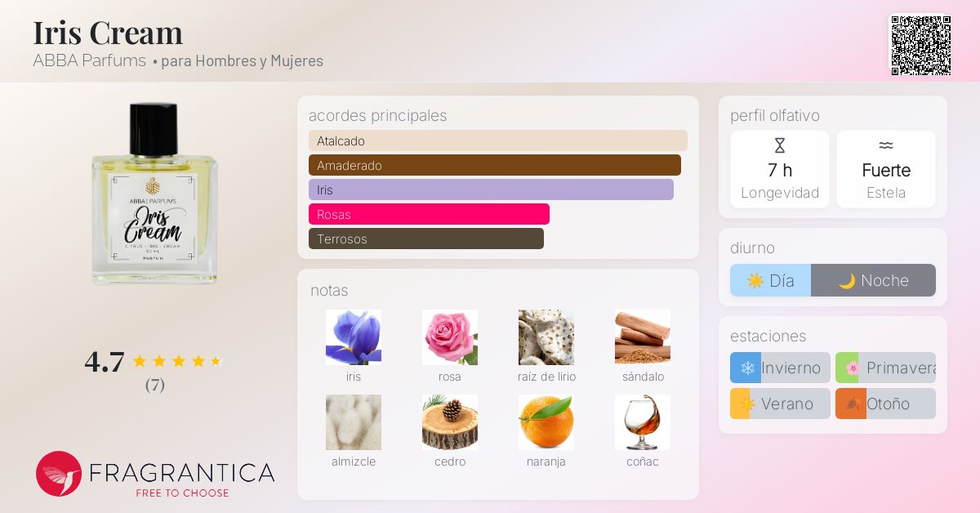Viewport: 980px width, 513px height.
Task: Click the Iris Cream bottle image
Action: click(x=154, y=194)
